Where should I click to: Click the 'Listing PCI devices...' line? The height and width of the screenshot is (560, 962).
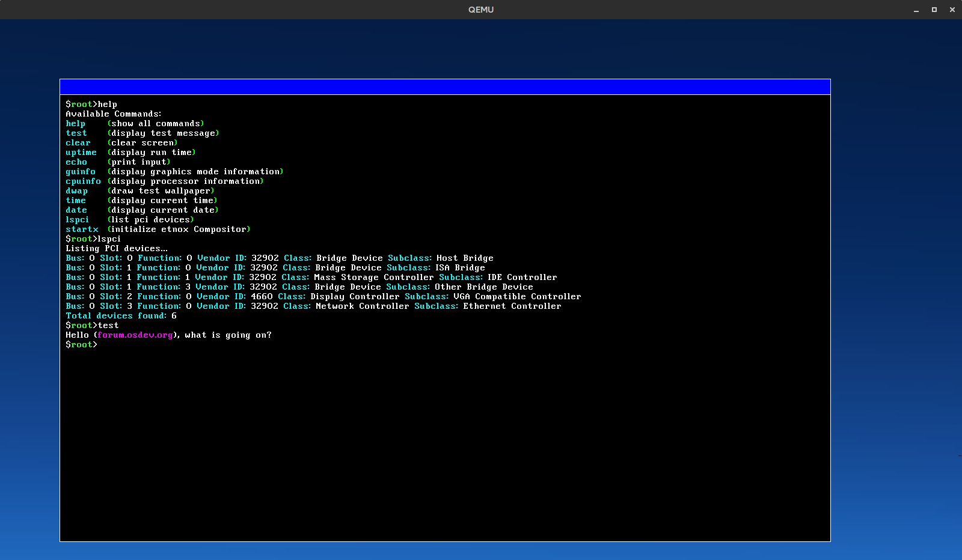pos(117,249)
